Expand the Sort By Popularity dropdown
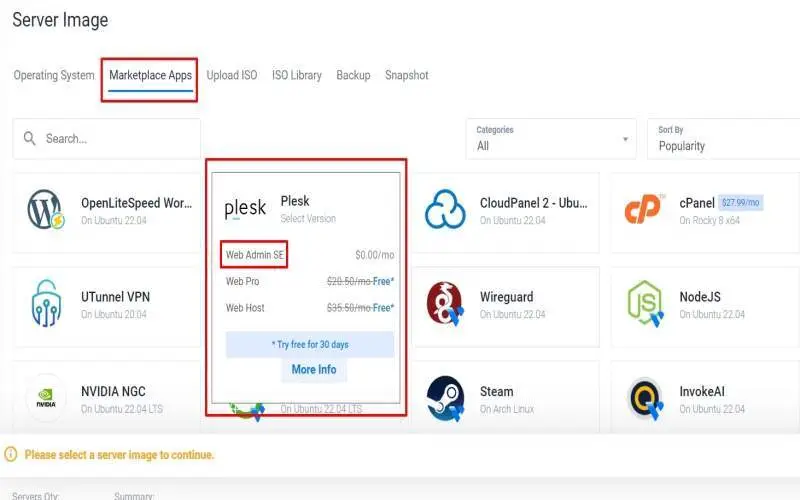800x500 pixels. [x=724, y=139]
